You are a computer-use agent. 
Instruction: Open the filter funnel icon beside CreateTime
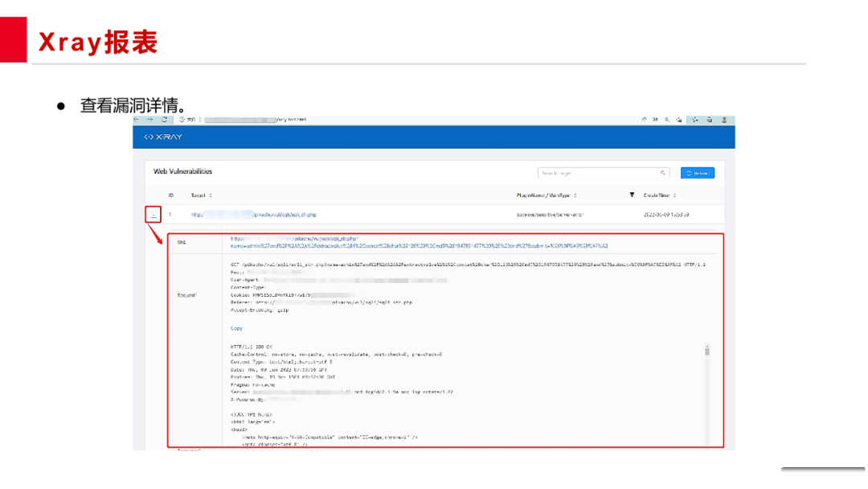click(x=632, y=195)
